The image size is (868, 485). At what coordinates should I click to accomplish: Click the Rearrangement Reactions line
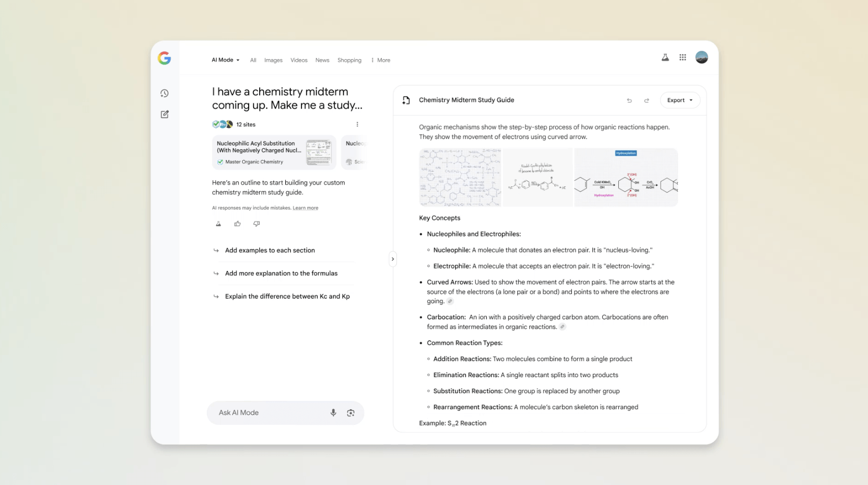(x=536, y=407)
